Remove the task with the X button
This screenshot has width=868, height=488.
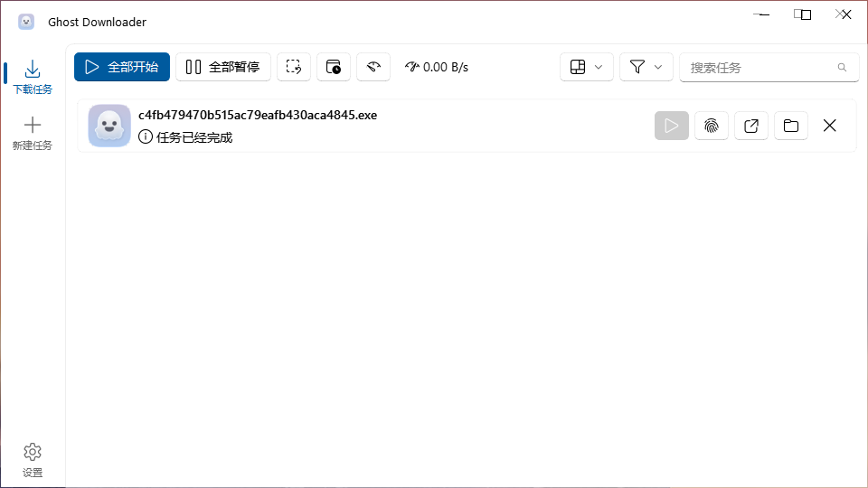[x=830, y=126]
